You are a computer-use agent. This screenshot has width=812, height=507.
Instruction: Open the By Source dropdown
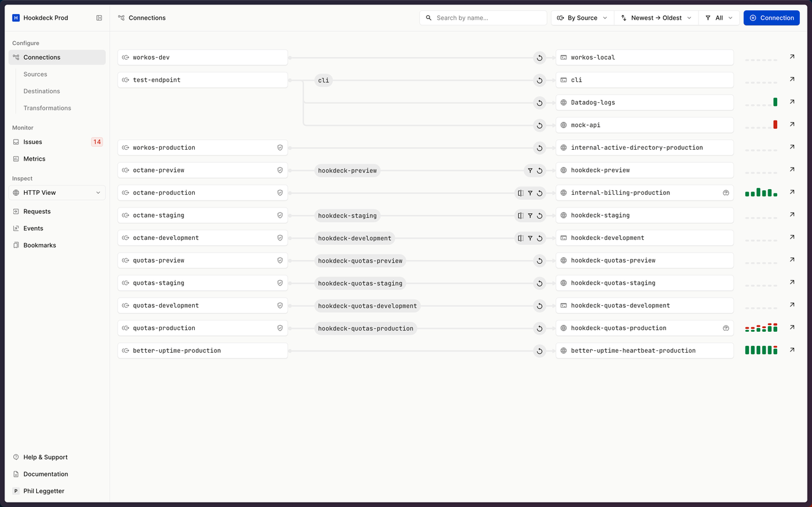pyautogui.click(x=581, y=18)
